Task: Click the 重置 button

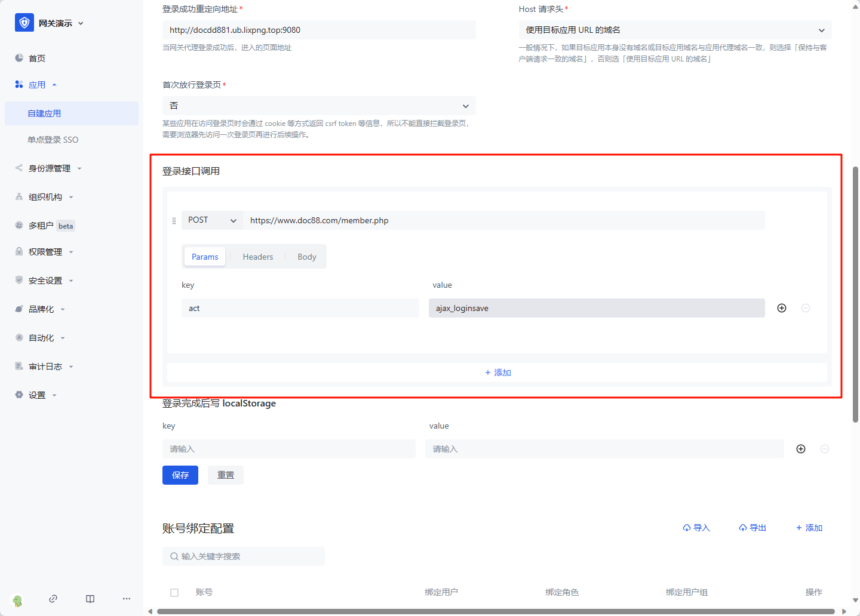Action: click(x=226, y=475)
